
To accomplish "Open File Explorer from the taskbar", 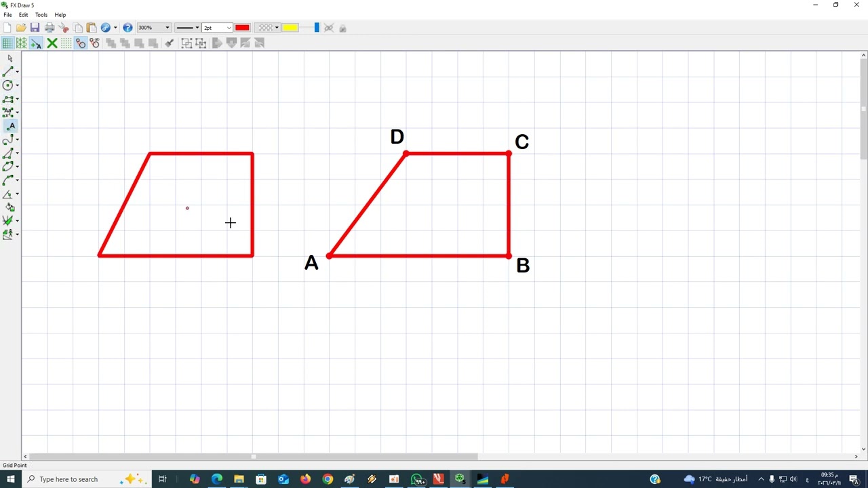I will click(239, 479).
